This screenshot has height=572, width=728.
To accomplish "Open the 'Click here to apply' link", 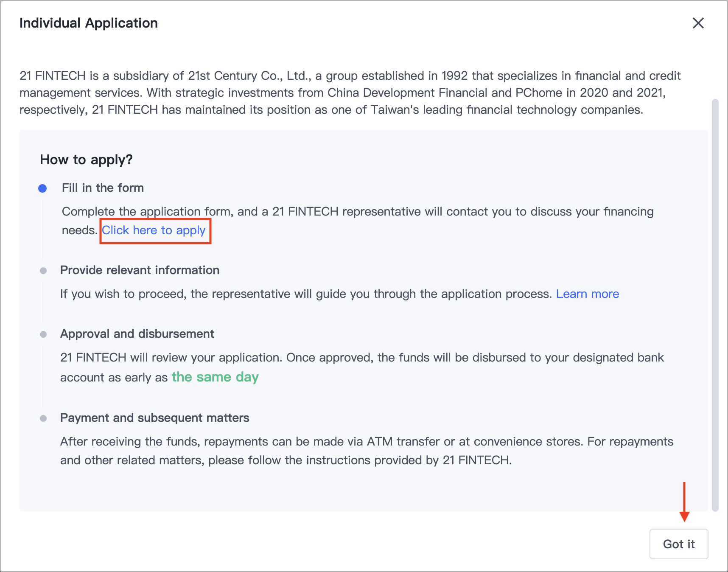I will click(154, 230).
